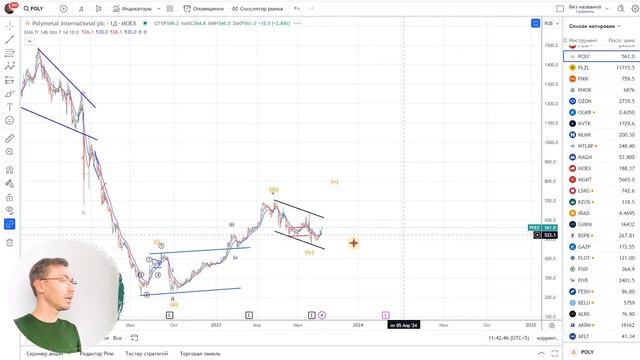This screenshot has width=640, height=360.
Task: Select the brush drawing tool
Action: click(x=9, y=93)
